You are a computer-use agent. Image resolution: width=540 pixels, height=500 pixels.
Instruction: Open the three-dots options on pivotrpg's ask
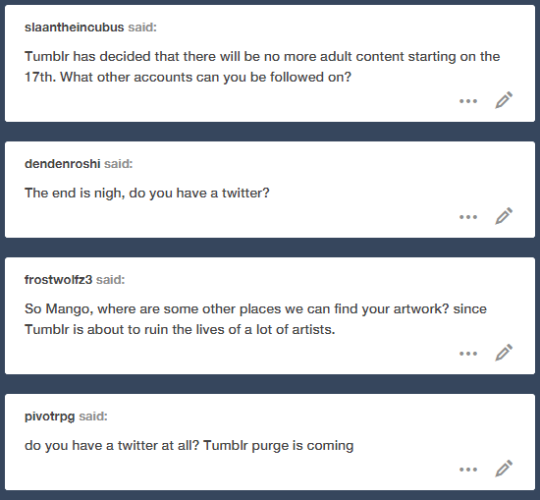pos(468,469)
